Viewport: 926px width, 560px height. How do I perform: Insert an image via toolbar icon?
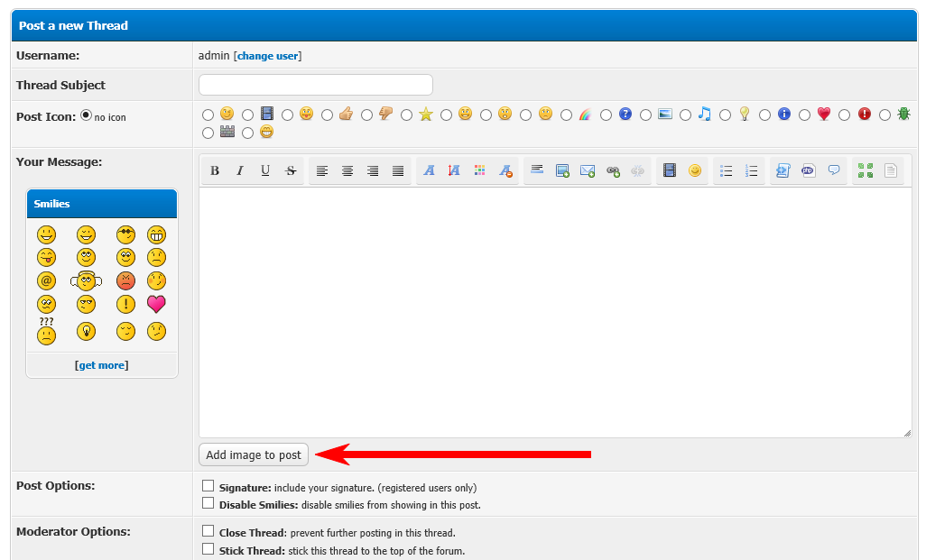pyautogui.click(x=562, y=170)
